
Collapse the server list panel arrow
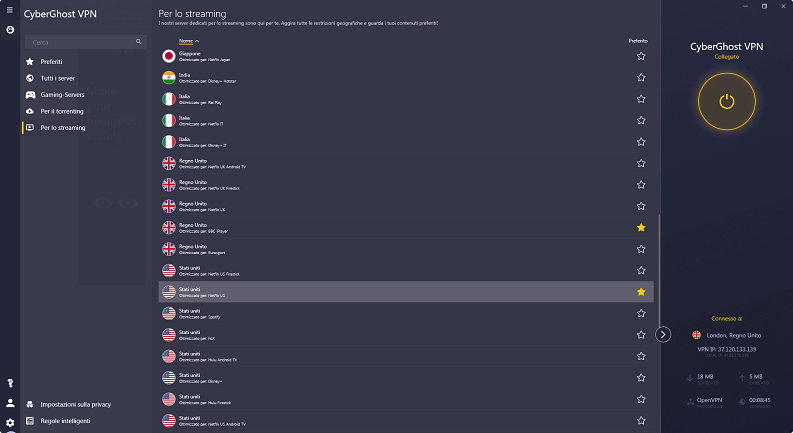coord(663,334)
